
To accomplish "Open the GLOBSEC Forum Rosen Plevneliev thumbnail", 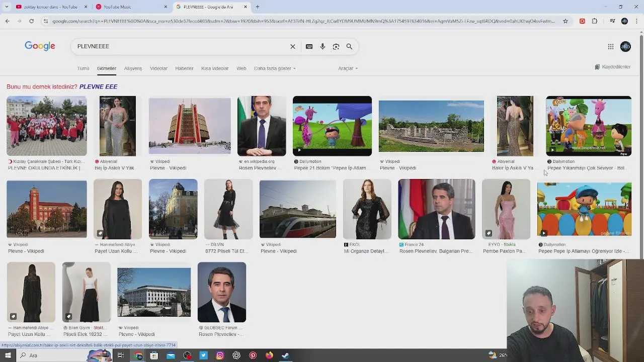I will click(222, 292).
